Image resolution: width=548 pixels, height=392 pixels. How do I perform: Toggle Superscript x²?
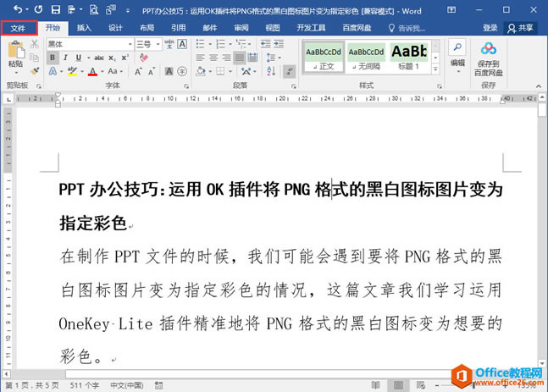[125, 58]
